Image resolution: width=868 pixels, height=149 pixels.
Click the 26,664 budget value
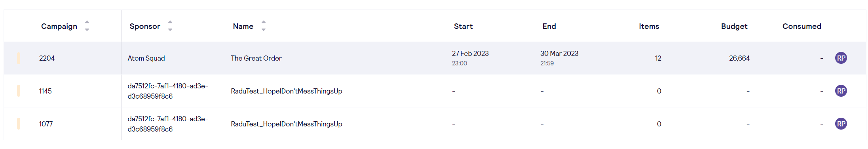tap(739, 58)
